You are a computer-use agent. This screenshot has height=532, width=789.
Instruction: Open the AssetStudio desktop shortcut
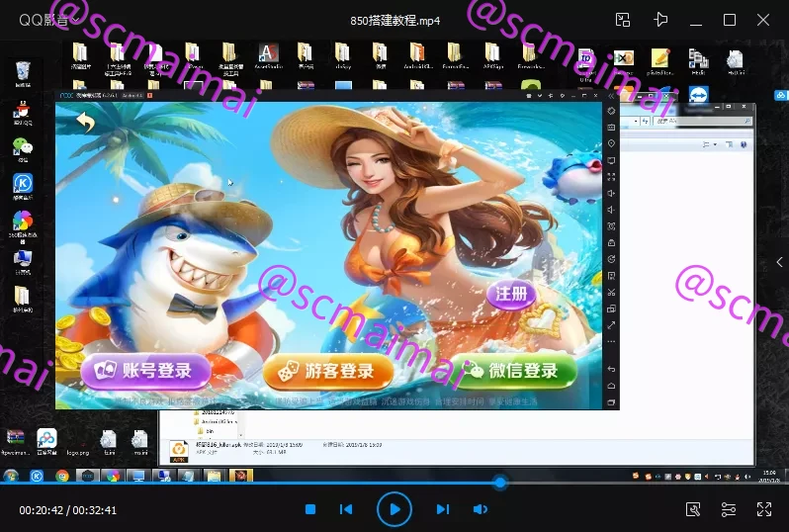click(x=269, y=55)
